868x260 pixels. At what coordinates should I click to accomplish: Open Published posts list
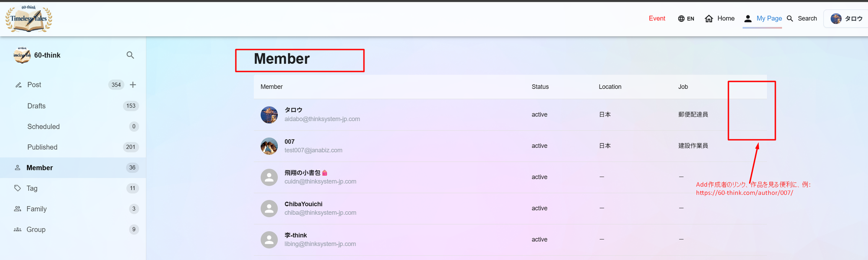pos(42,147)
